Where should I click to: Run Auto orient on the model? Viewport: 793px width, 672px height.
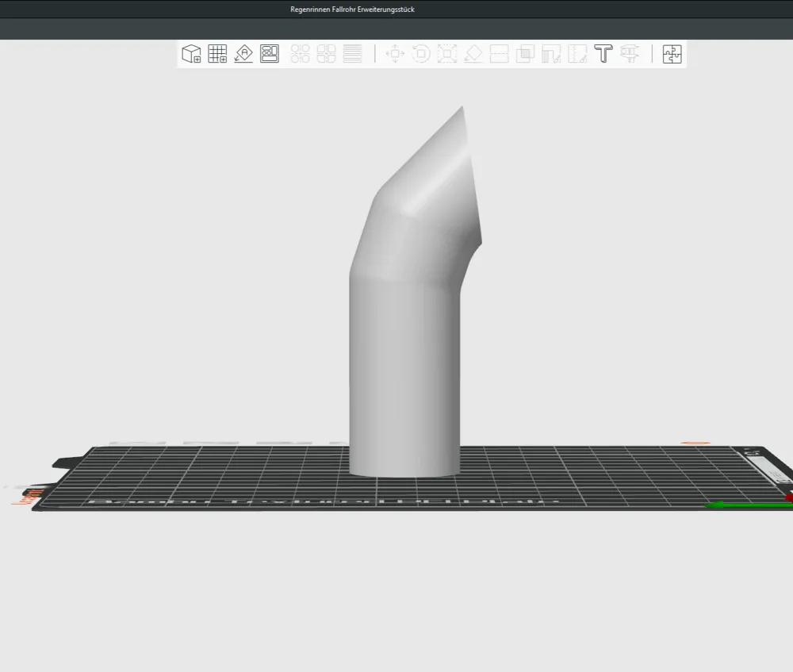(244, 53)
